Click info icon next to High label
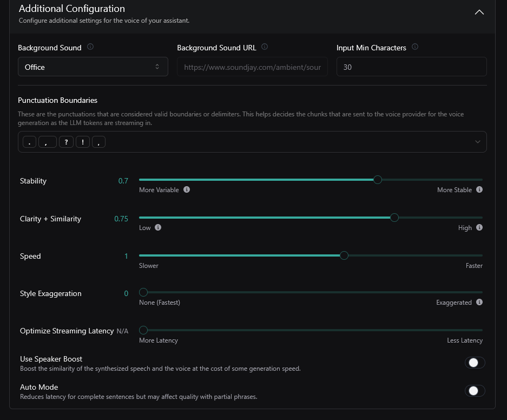Viewport: 507px width, 420px height. [479, 228]
